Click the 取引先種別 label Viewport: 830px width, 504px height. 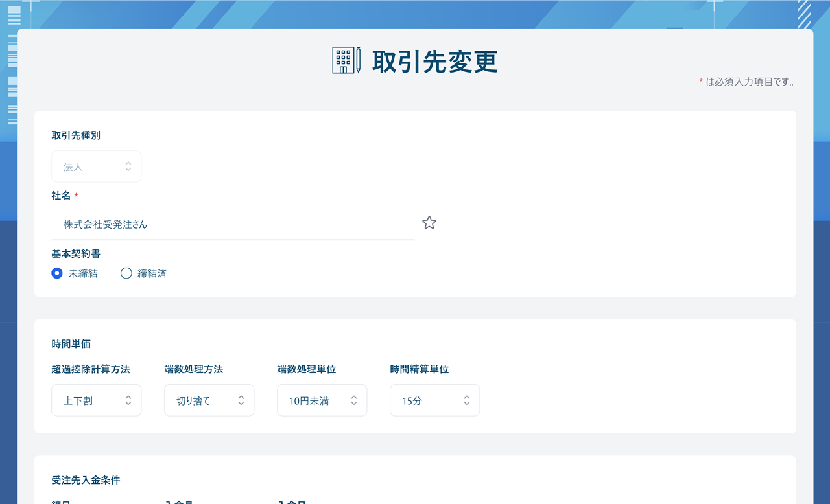76,135
